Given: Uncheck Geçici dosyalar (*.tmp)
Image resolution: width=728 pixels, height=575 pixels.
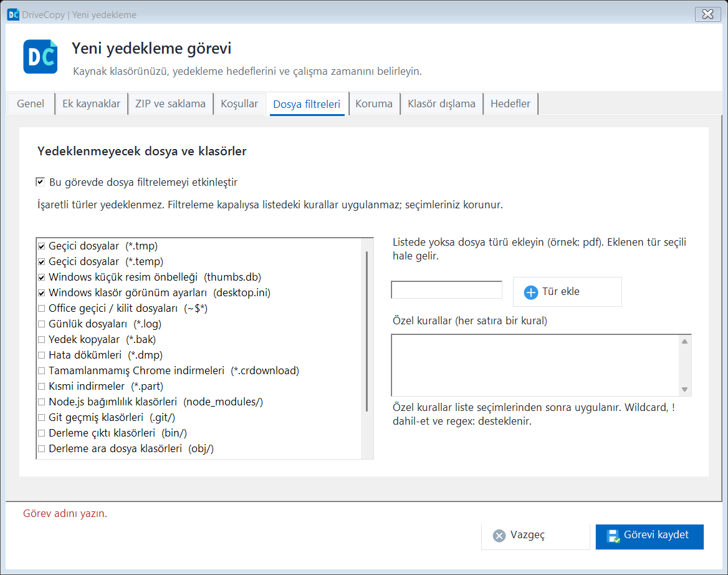Looking at the screenshot, I should (x=41, y=246).
